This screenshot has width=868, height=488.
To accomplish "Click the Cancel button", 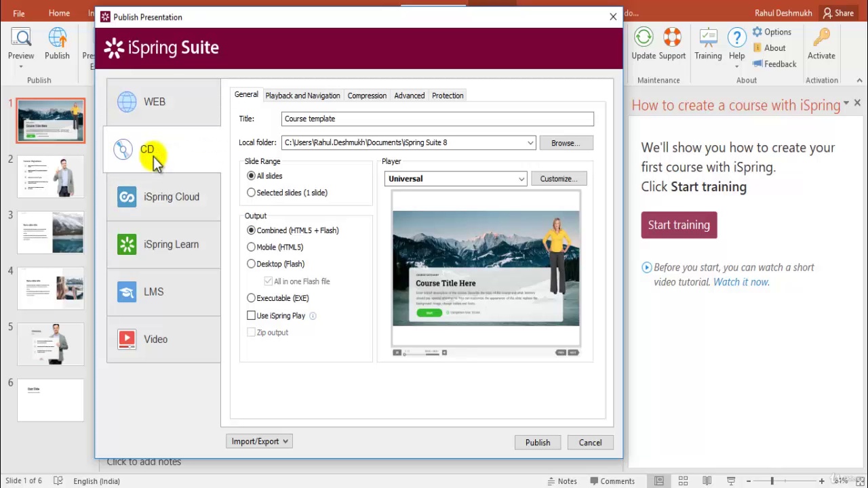I will coord(590,443).
